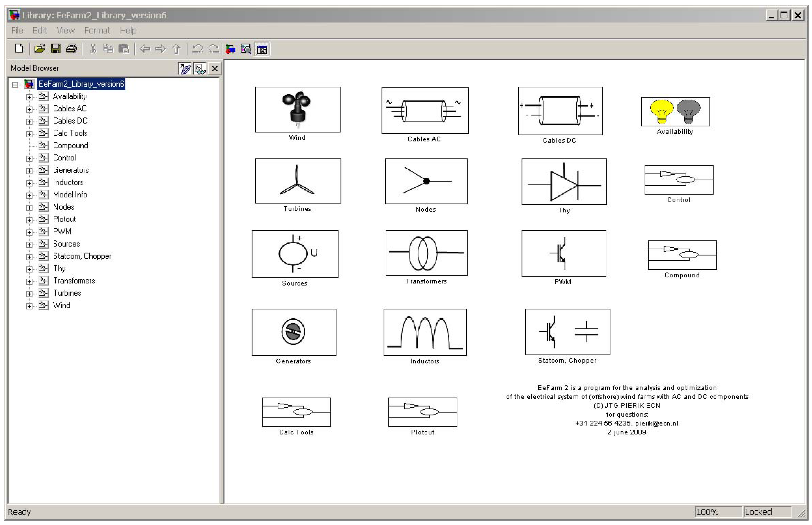The image size is (812, 525).
Task: Select the Thy thyristor block
Action: point(564,181)
